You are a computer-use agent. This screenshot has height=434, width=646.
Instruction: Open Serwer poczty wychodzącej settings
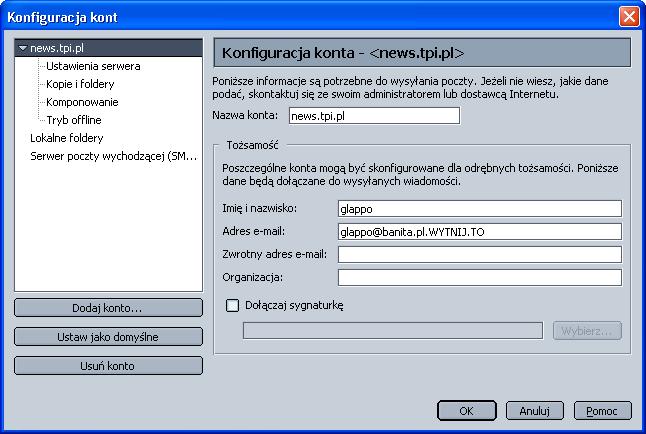pyautogui.click(x=115, y=156)
